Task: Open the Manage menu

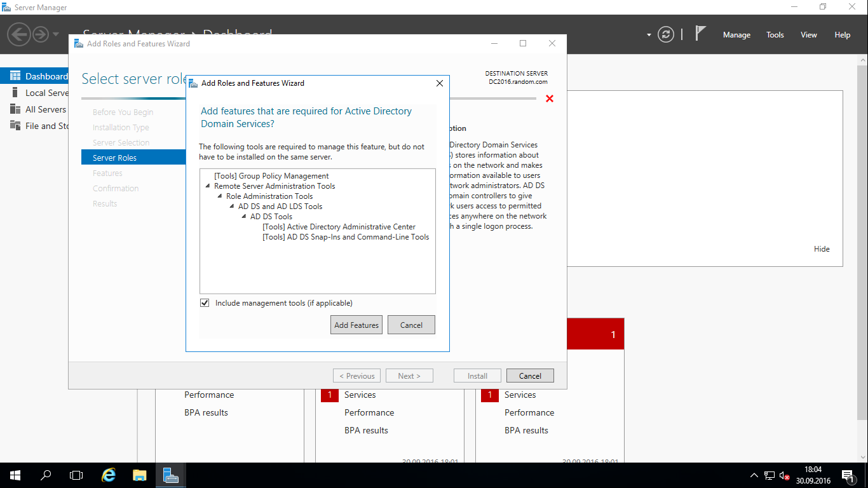Action: coord(736,35)
